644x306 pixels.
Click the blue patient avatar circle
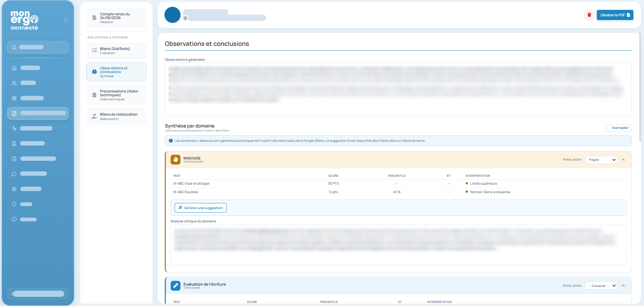(172, 15)
